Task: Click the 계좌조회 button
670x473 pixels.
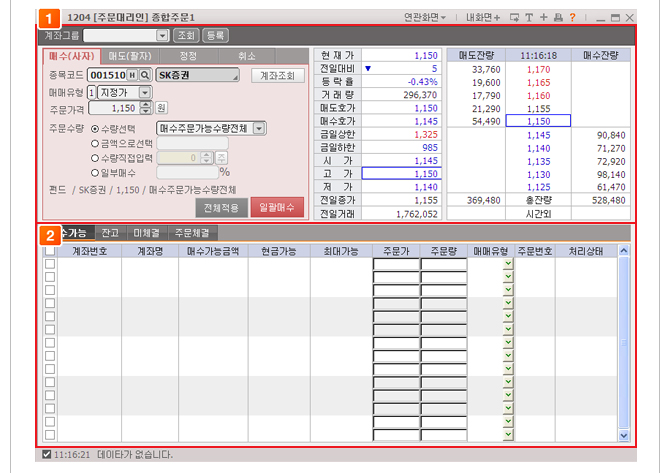Action: click(x=277, y=75)
